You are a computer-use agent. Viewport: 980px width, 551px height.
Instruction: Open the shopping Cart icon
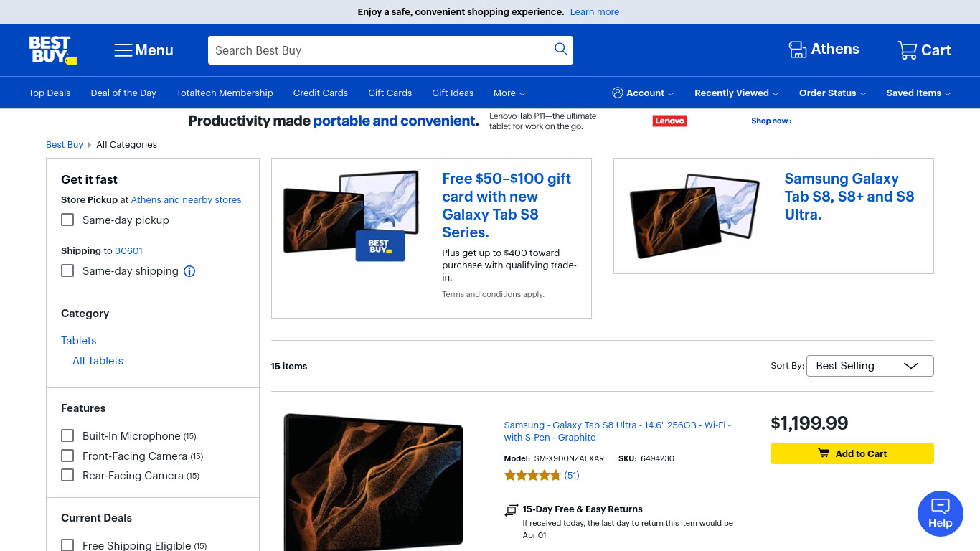(908, 50)
